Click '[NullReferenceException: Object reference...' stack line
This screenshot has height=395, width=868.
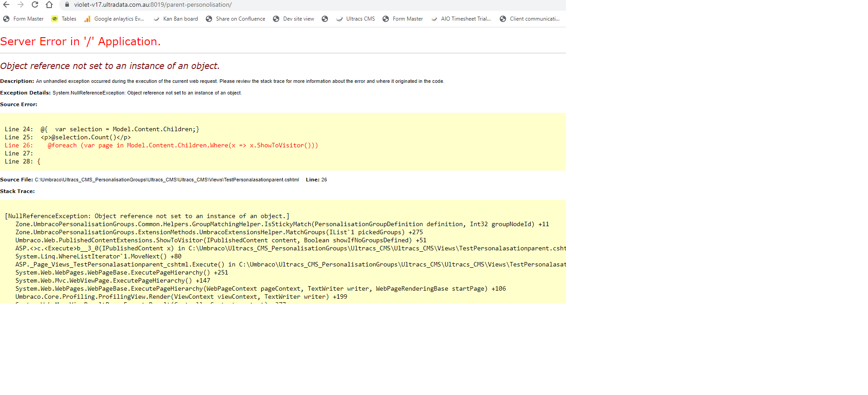[x=147, y=216]
